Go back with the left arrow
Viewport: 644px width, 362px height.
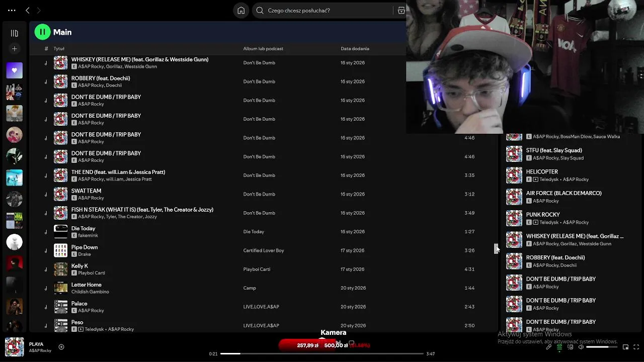28,10
